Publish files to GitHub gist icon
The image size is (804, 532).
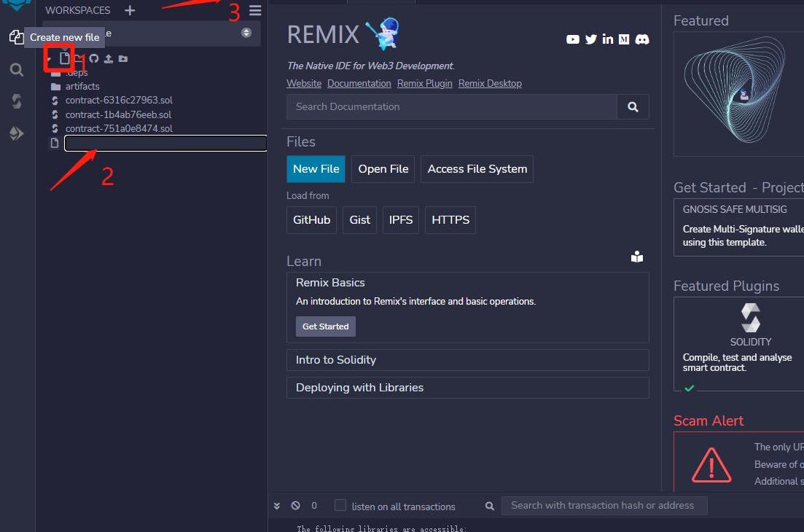(x=93, y=58)
